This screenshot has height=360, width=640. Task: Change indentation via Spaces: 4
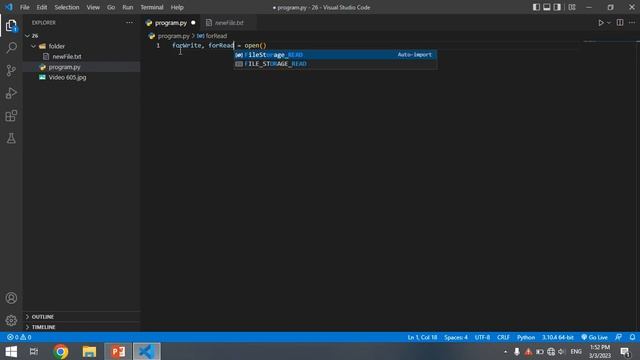(x=456, y=337)
